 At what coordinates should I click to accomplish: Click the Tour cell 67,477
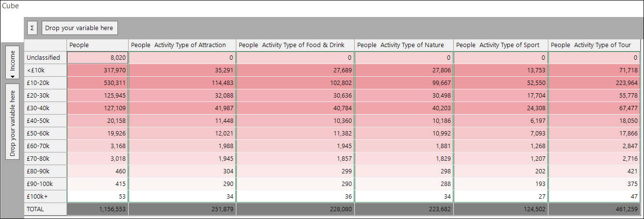click(594, 108)
